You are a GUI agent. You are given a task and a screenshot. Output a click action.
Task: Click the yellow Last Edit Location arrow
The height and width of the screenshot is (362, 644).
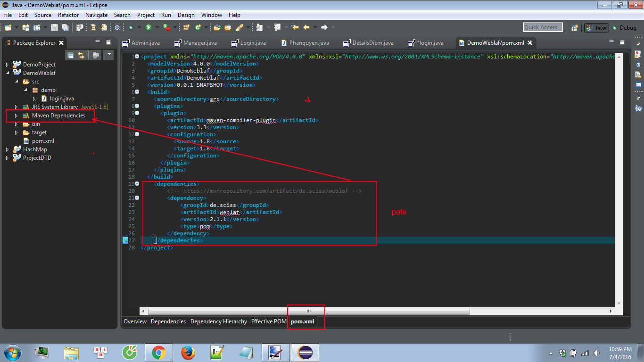(295, 27)
